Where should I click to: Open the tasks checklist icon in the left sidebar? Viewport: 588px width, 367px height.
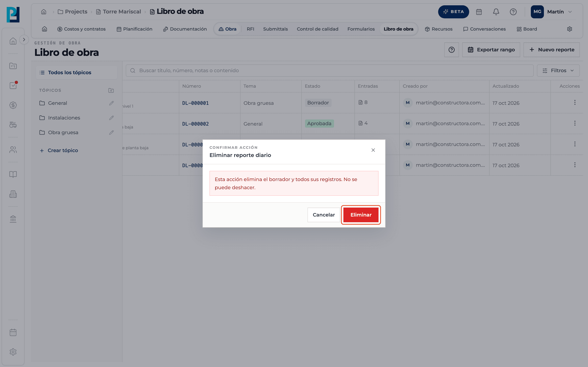[13, 85]
